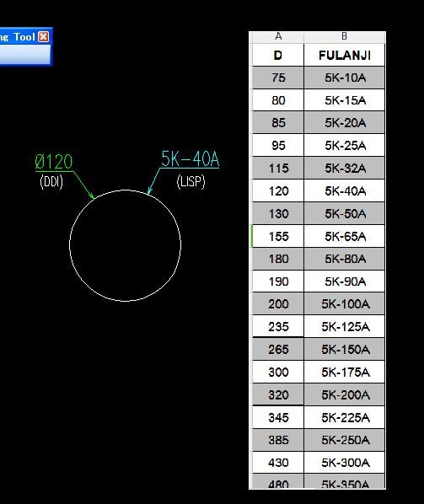Click the D header cell
424x504 pixels.
pos(278,55)
